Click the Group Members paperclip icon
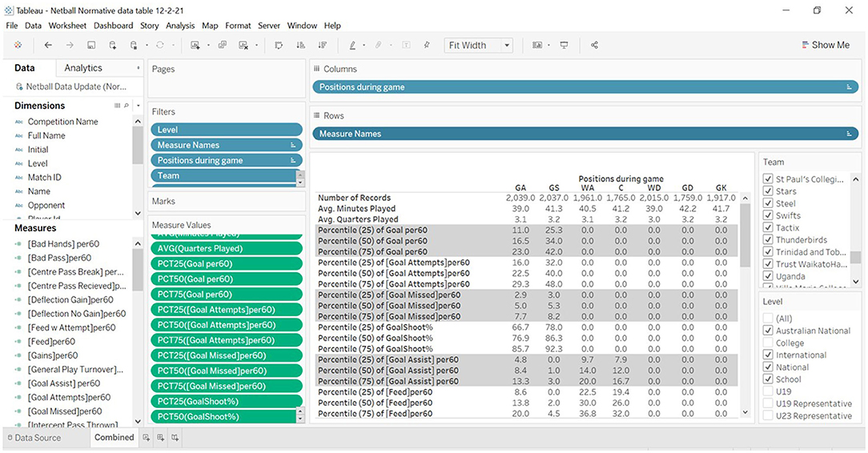 (379, 46)
